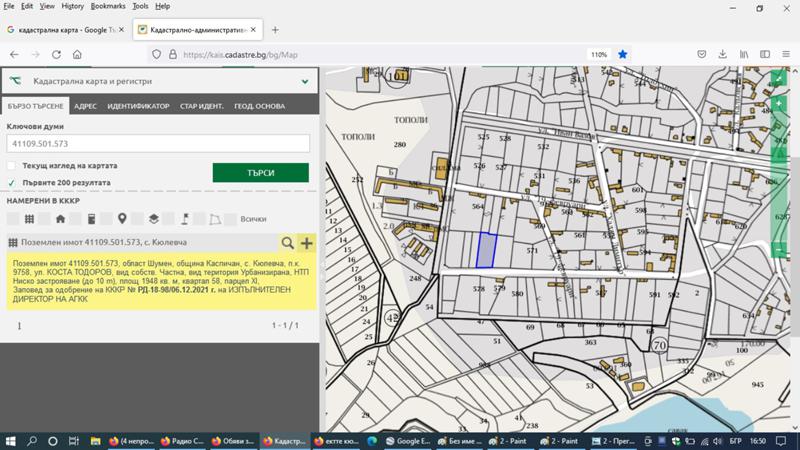Click the green ТЪРСИ search button
800x450 pixels.
pyautogui.click(x=260, y=173)
